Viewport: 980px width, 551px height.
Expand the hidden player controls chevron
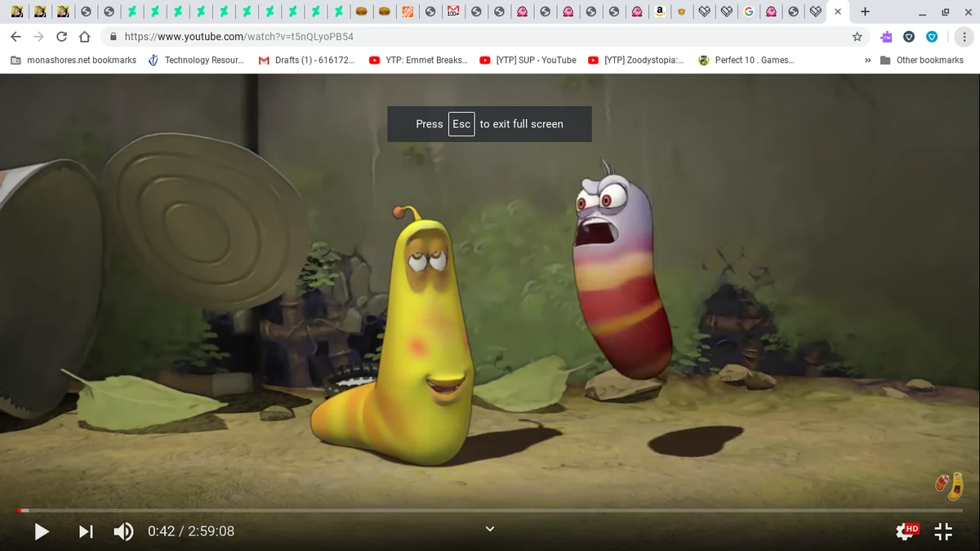point(489,528)
